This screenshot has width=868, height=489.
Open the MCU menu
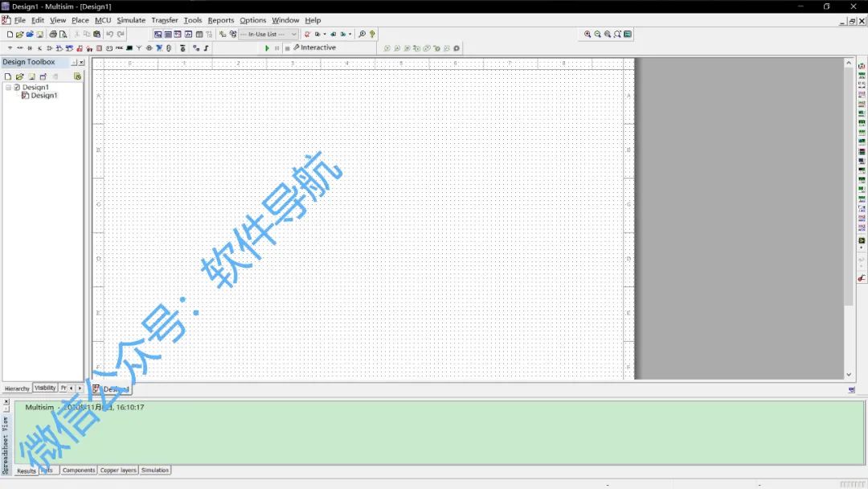coord(103,20)
